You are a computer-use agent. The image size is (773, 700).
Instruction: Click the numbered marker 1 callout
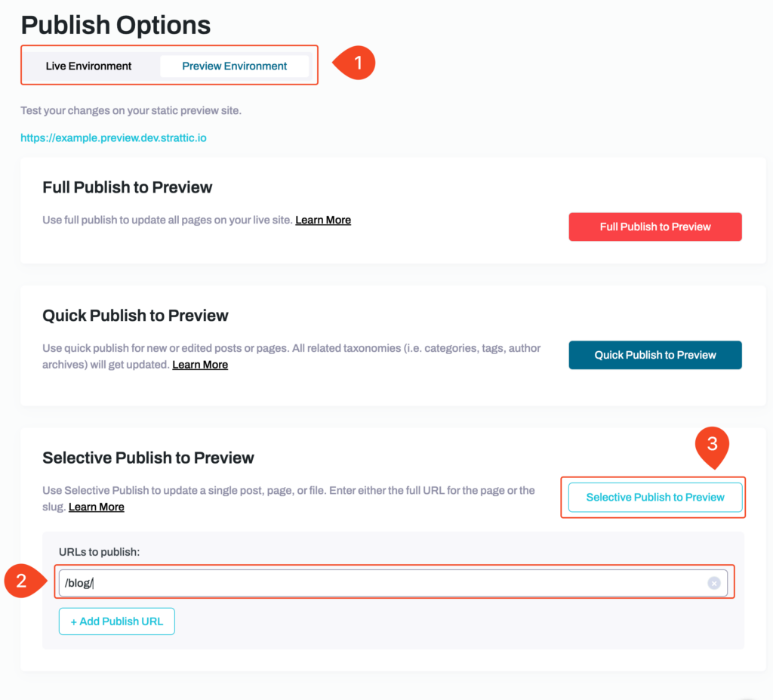point(355,63)
